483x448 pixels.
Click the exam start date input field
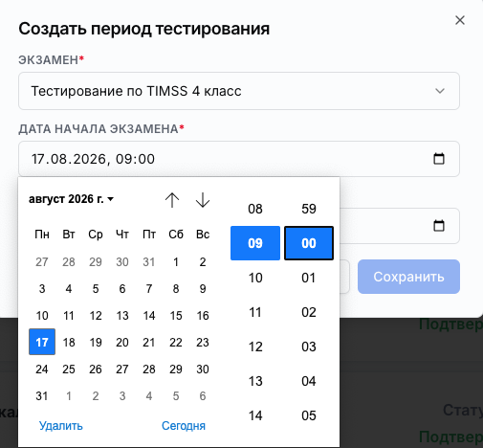(x=239, y=159)
